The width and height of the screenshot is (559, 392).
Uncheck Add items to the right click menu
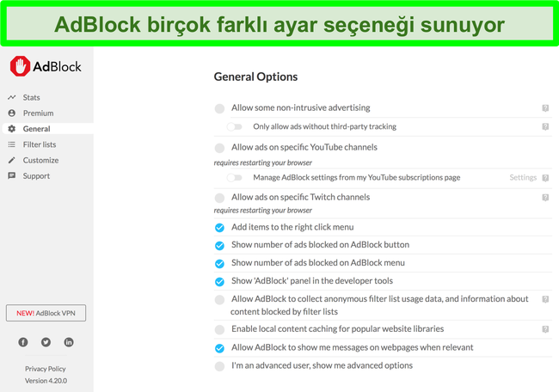point(219,228)
